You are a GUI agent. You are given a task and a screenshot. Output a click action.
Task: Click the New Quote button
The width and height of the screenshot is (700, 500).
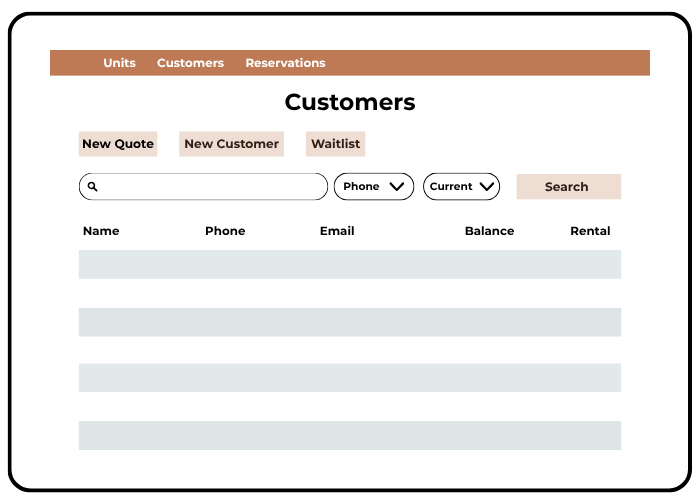[118, 144]
